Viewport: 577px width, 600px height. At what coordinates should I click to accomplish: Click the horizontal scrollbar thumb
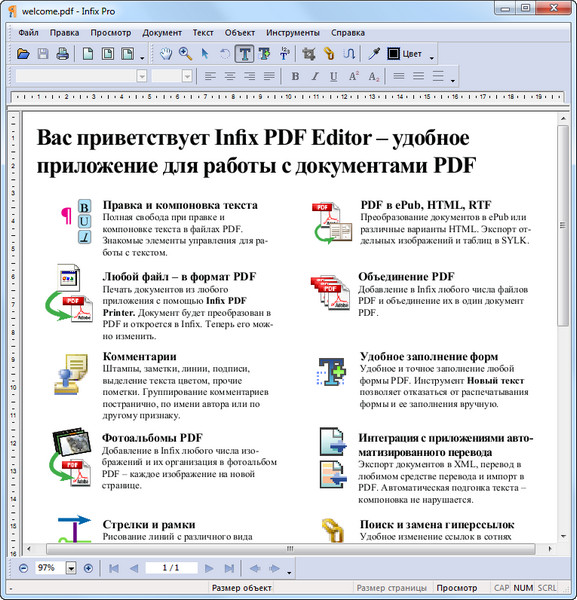[x=290, y=549]
